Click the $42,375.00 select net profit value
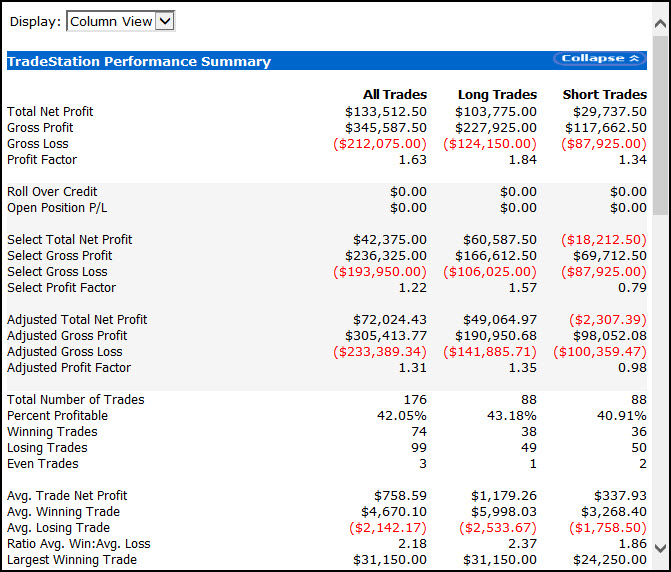This screenshot has height=572, width=671. (x=390, y=240)
